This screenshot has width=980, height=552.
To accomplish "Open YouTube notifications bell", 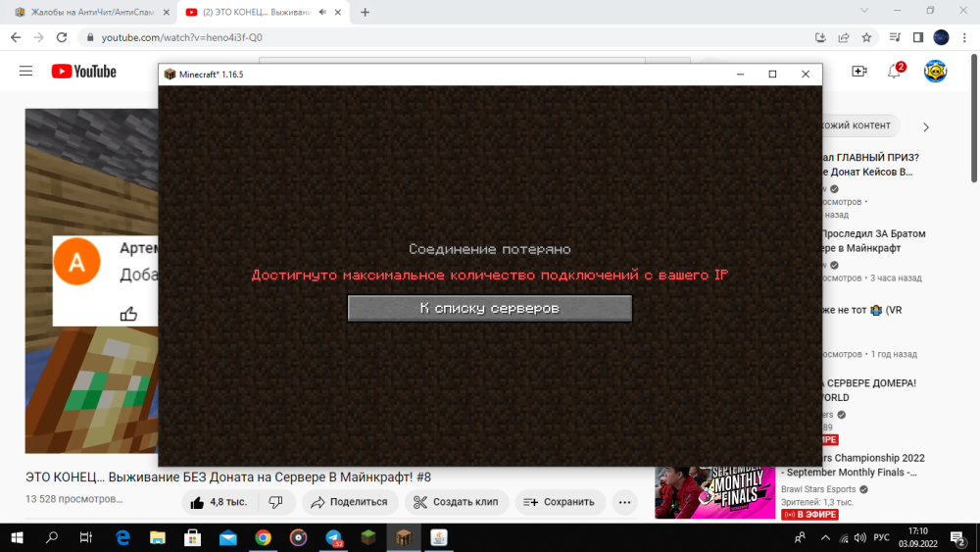I will [895, 72].
